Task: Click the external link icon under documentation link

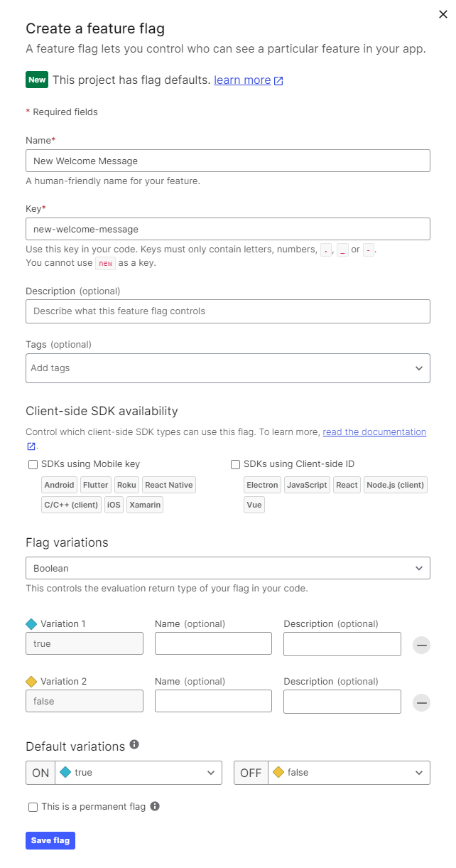Action: pyautogui.click(x=31, y=446)
